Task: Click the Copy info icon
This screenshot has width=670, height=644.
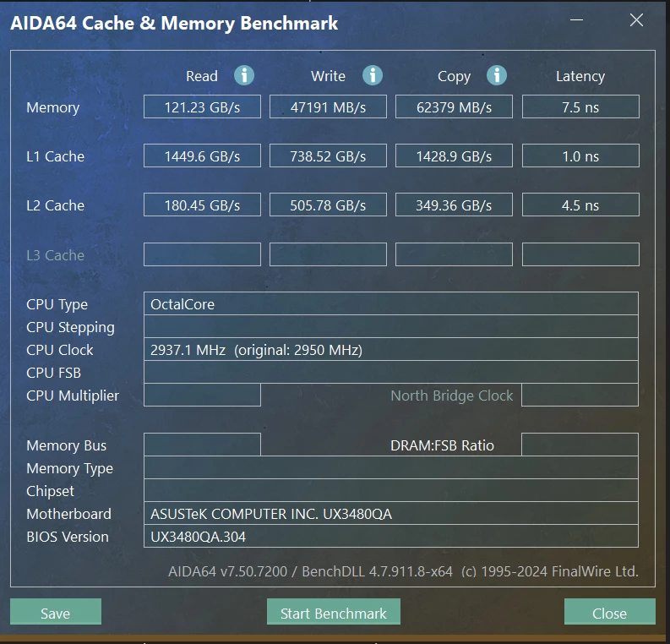Action: (497, 75)
